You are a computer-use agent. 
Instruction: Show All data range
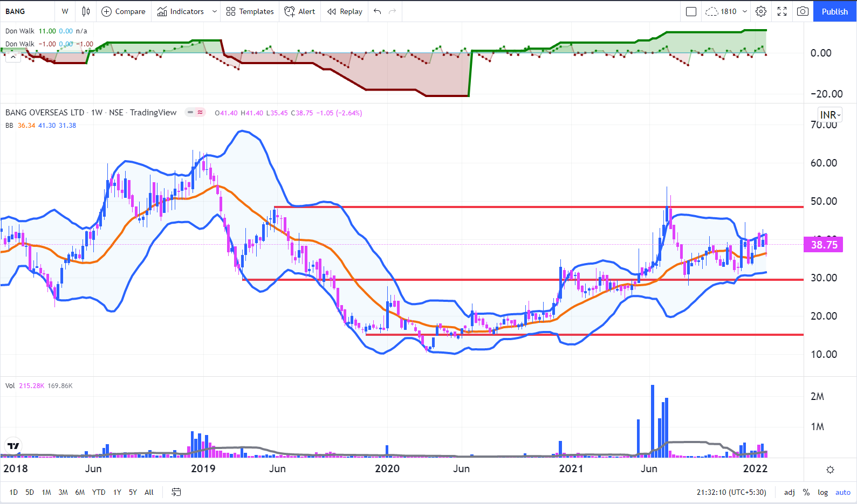[149, 492]
